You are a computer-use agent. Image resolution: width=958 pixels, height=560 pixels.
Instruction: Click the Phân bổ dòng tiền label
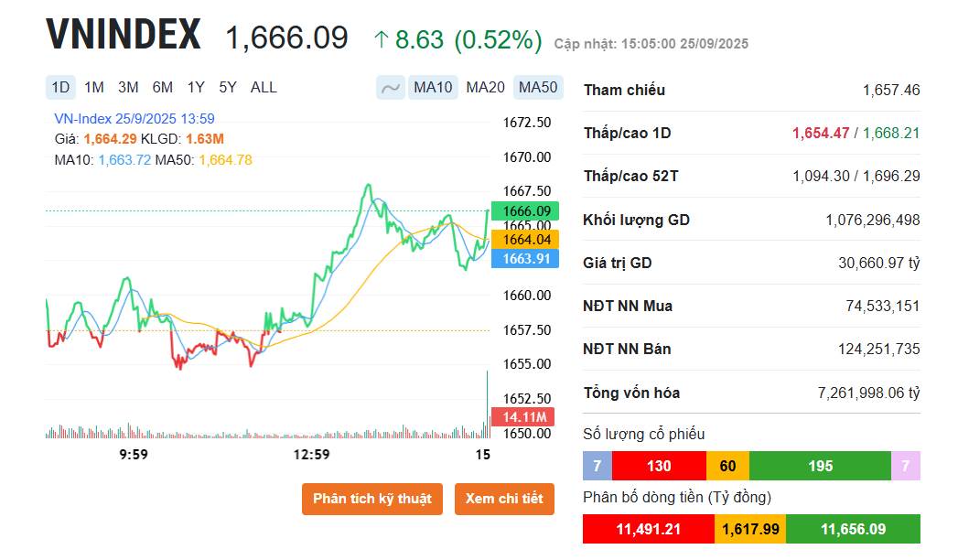pos(677,497)
